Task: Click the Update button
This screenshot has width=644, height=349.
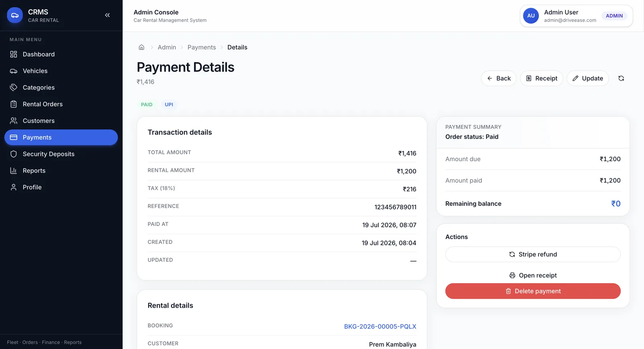Action: [588, 78]
